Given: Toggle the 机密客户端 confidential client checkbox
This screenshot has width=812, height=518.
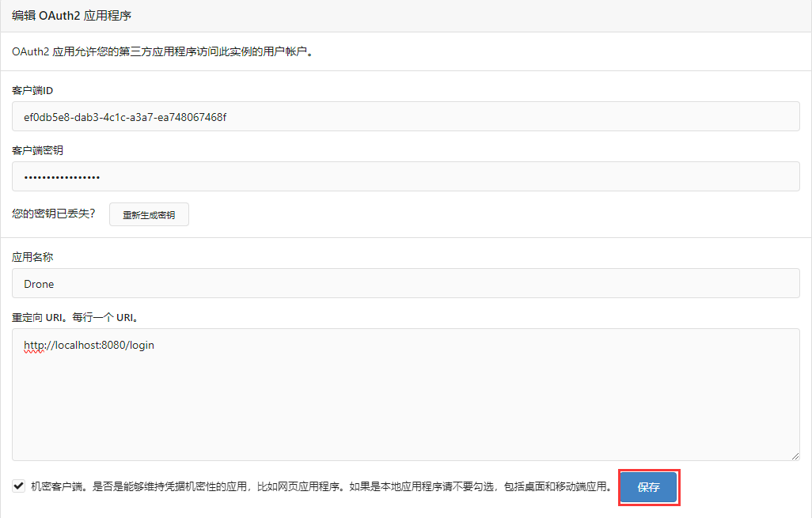Looking at the screenshot, I should point(18,486).
